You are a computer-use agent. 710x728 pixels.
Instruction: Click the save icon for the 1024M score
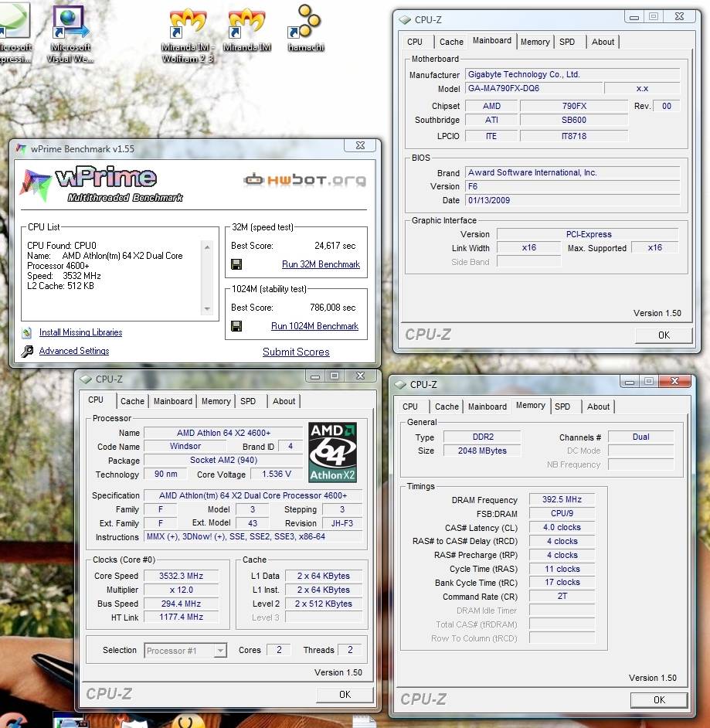coord(236,326)
